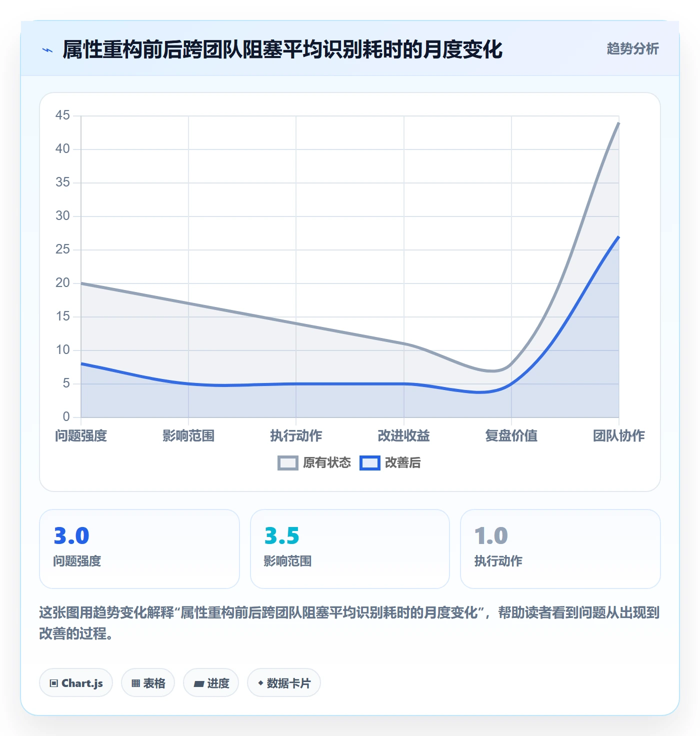Select the 进度 tag chip
The image size is (700, 736).
pyautogui.click(x=211, y=682)
